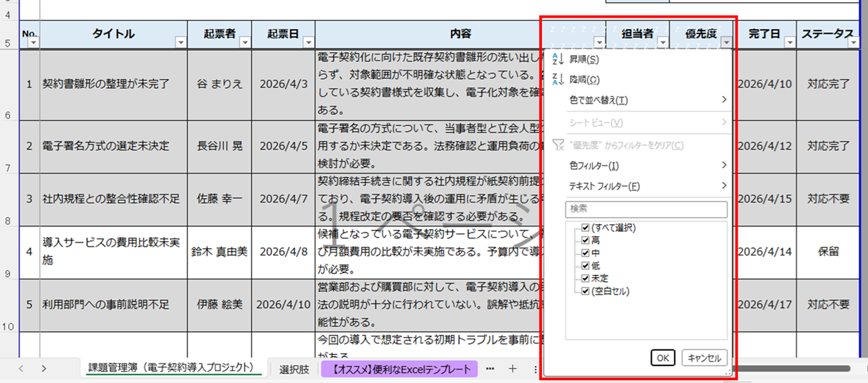Select 起票日 cell 2026/4/7

[283, 200]
